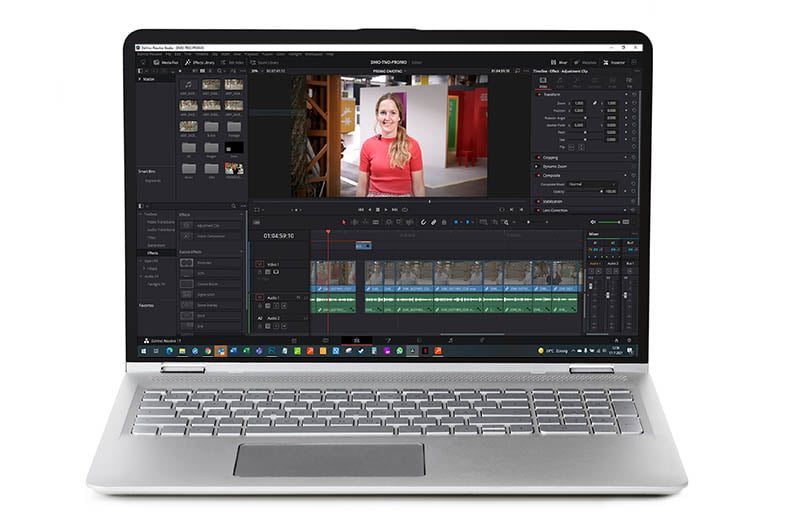The image size is (800, 530).
Task: Click the Zoom link chain icon
Action: pyautogui.click(x=594, y=103)
